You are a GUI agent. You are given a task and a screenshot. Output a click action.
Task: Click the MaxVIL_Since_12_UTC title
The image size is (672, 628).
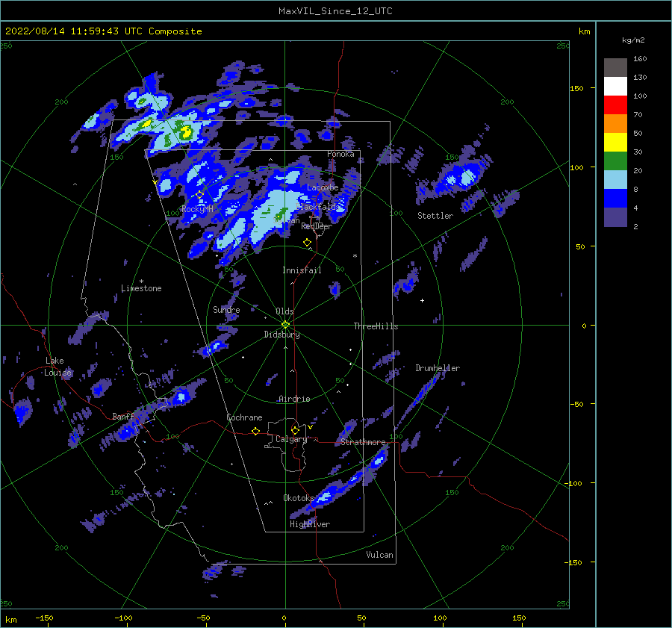tap(335, 11)
